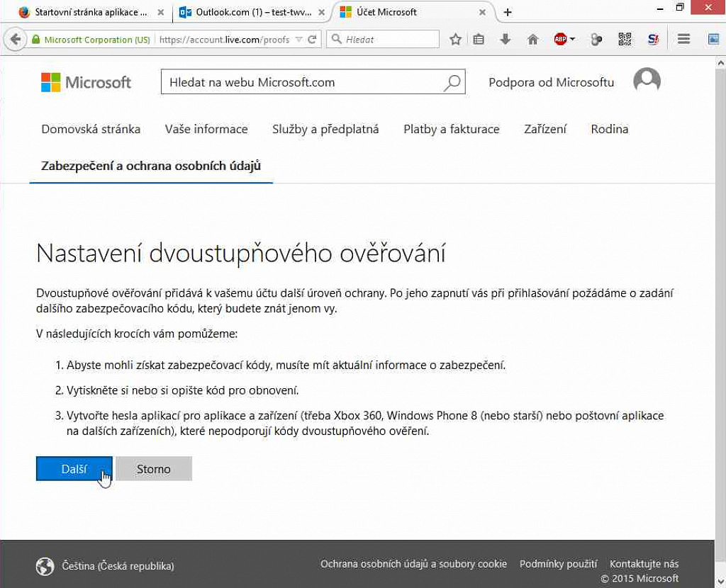Image resolution: width=726 pixels, height=588 pixels.
Task: Minimize the browser window
Action: coord(660,9)
